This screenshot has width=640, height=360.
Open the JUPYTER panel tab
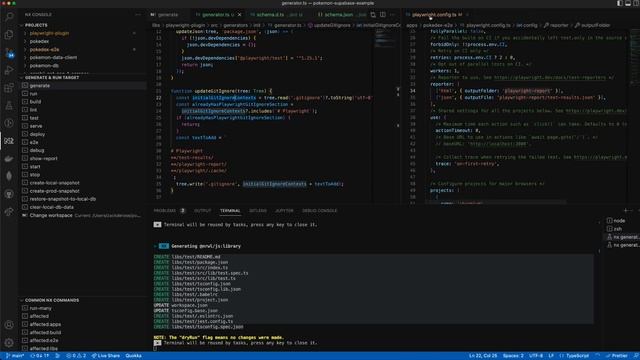click(x=284, y=211)
